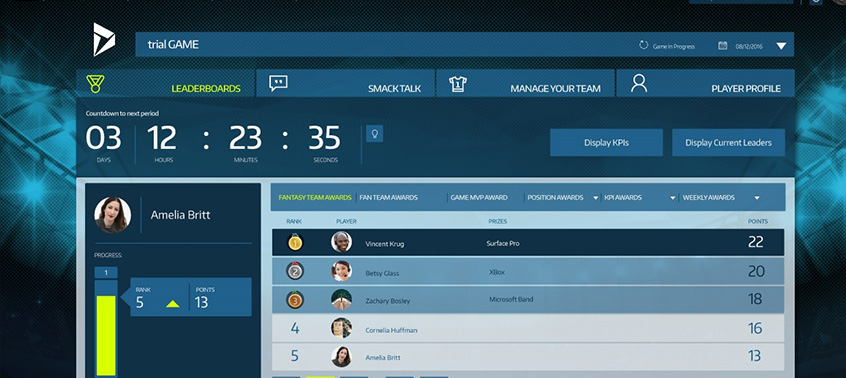Select the Vincent Krug leaderboard row
The width and height of the screenshot is (846, 378).
tap(528, 243)
